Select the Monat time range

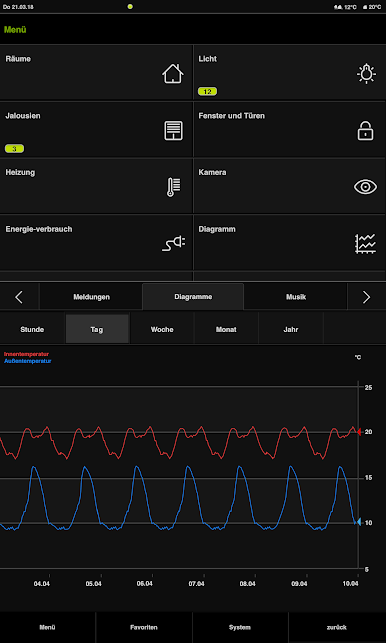[226, 329]
